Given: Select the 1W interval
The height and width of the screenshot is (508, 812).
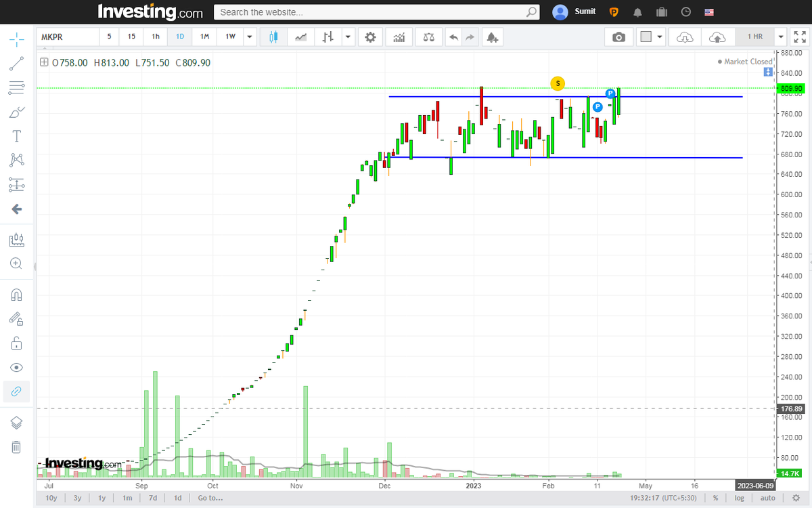Looking at the screenshot, I should (230, 37).
